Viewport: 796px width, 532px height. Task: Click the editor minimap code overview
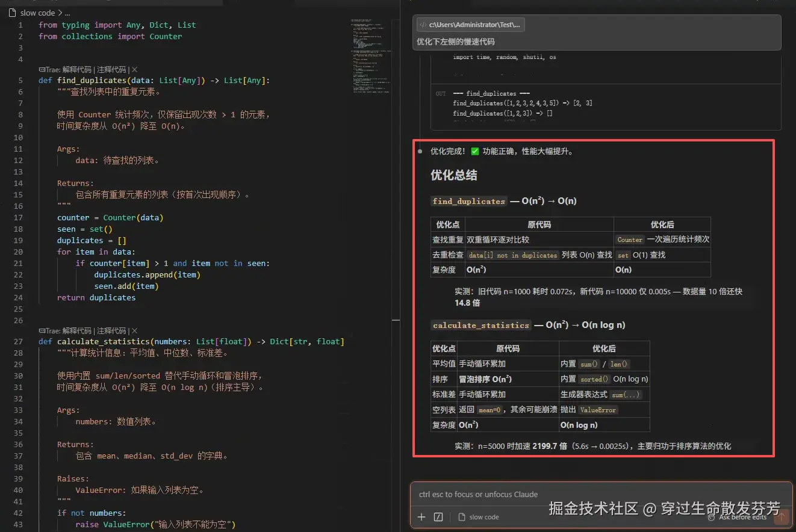(x=371, y=57)
